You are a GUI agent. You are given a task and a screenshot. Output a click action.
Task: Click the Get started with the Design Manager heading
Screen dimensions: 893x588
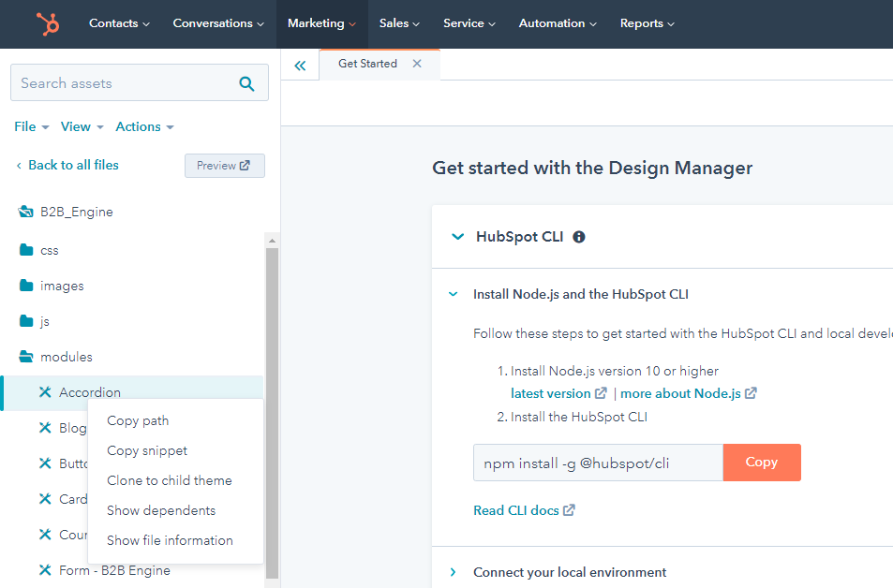tap(592, 168)
